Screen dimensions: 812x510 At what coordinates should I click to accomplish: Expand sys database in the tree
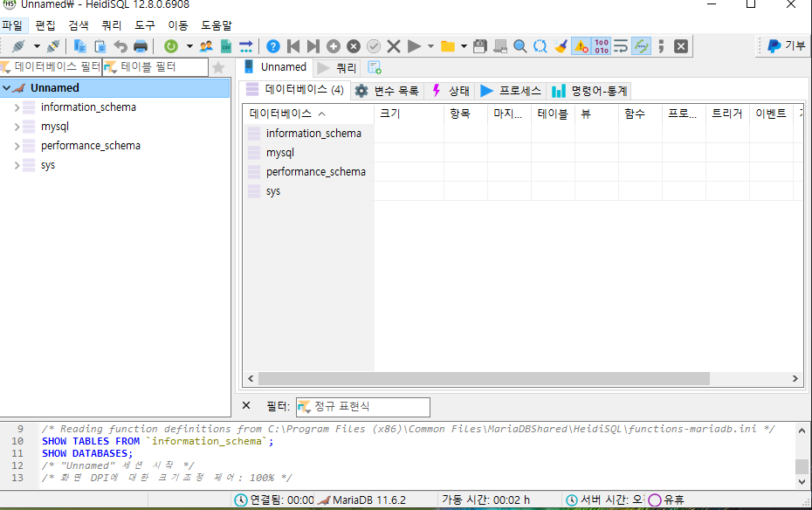[17, 165]
